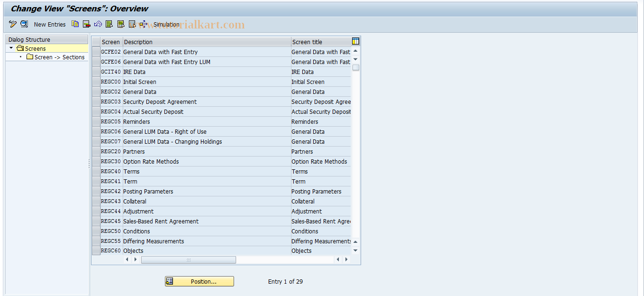Click 'Posting Parameters' description cell

click(x=207, y=192)
